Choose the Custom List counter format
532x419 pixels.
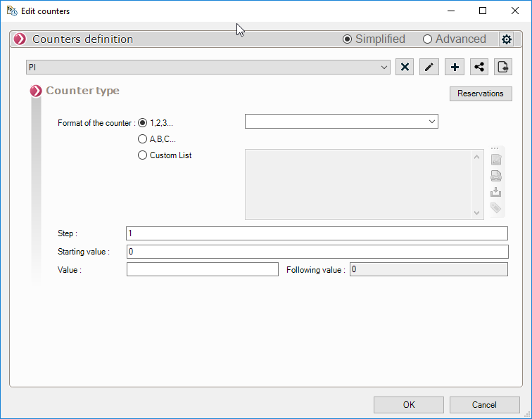click(143, 155)
